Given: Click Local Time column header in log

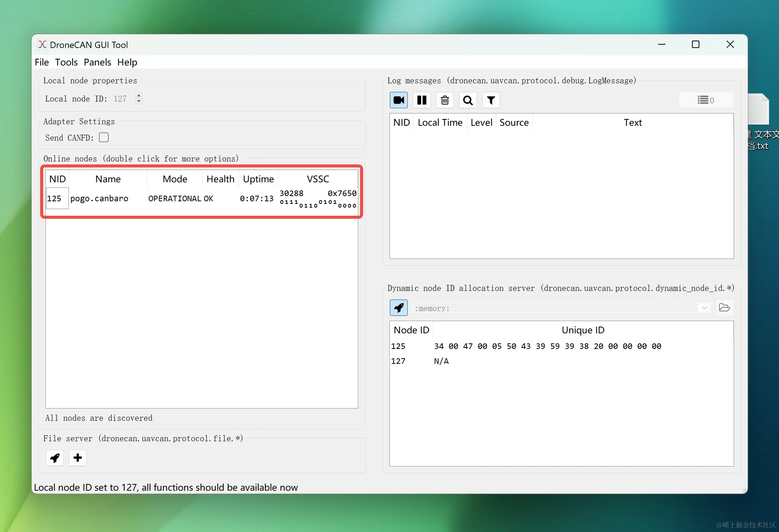Looking at the screenshot, I should [x=440, y=122].
